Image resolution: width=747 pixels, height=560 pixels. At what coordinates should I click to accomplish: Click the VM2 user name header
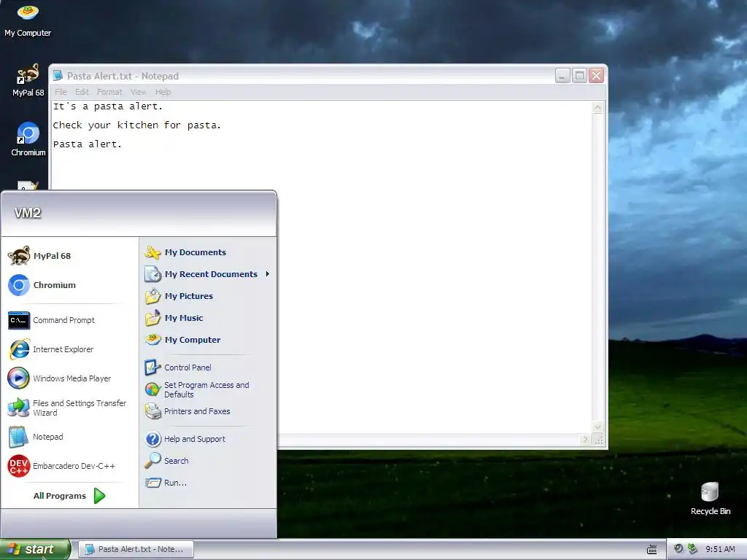coord(27,213)
